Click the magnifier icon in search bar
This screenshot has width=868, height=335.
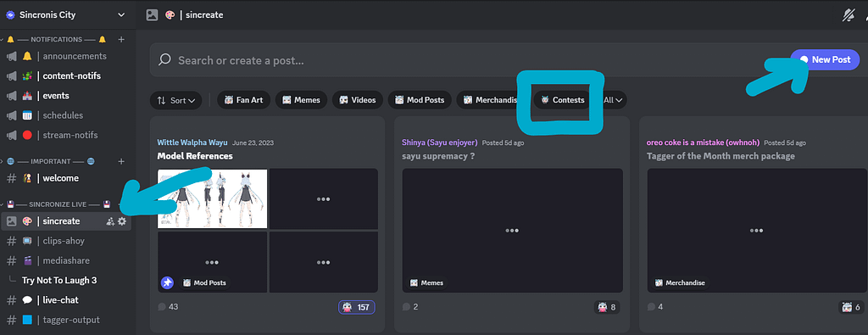pyautogui.click(x=164, y=60)
